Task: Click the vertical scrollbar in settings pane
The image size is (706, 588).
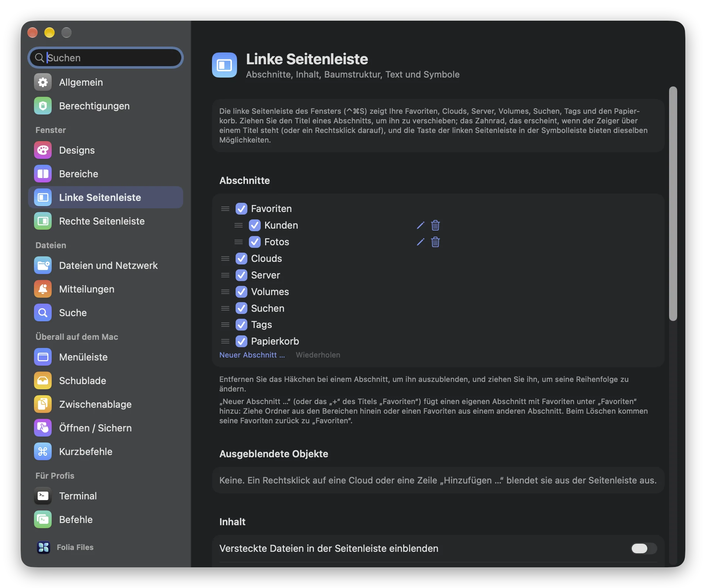Action: coord(673,204)
